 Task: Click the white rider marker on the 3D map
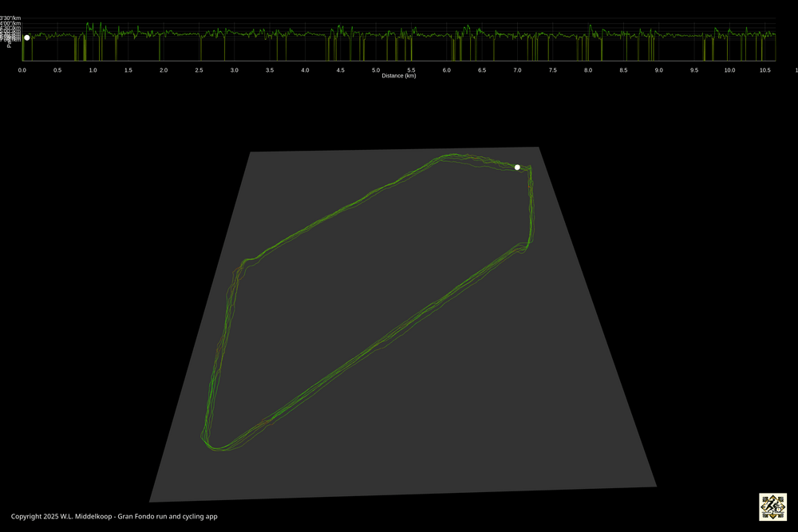[516, 167]
